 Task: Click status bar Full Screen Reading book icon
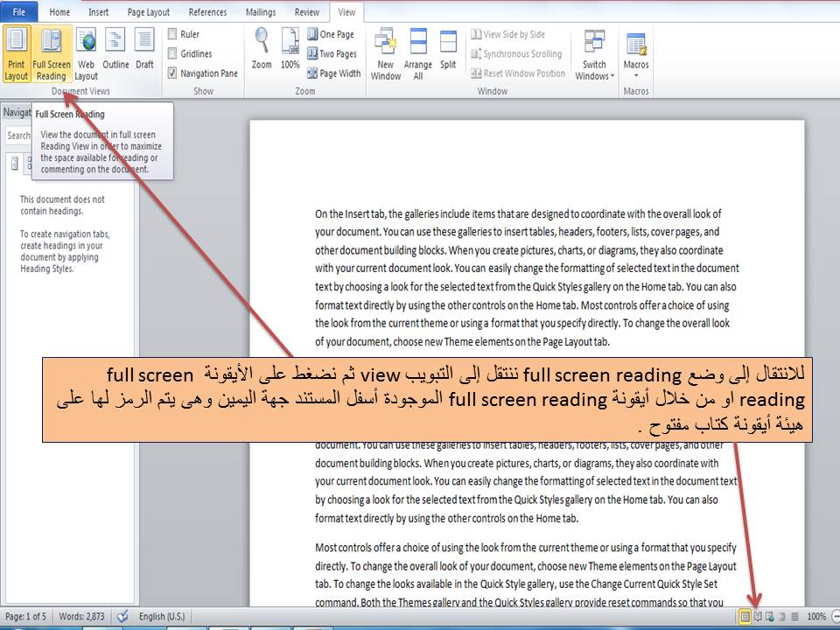[758, 617]
